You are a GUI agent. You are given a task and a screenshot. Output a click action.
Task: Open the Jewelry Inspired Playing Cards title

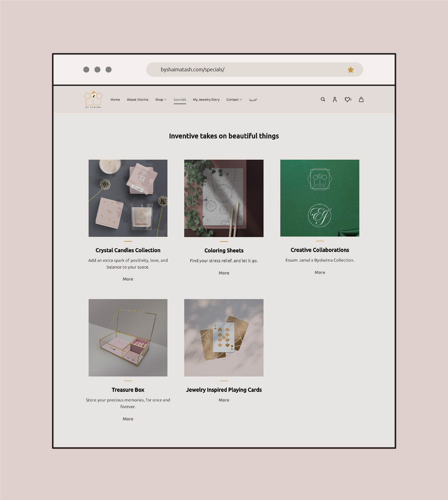point(224,390)
